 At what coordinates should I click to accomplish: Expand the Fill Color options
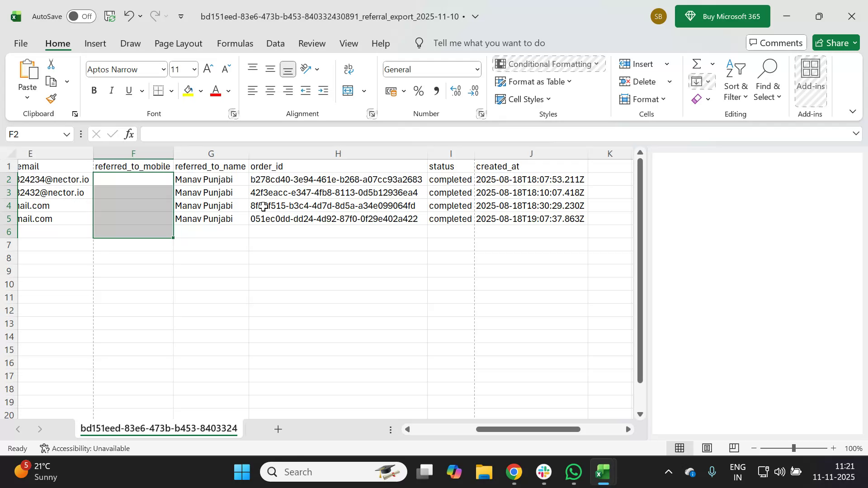[200, 90]
